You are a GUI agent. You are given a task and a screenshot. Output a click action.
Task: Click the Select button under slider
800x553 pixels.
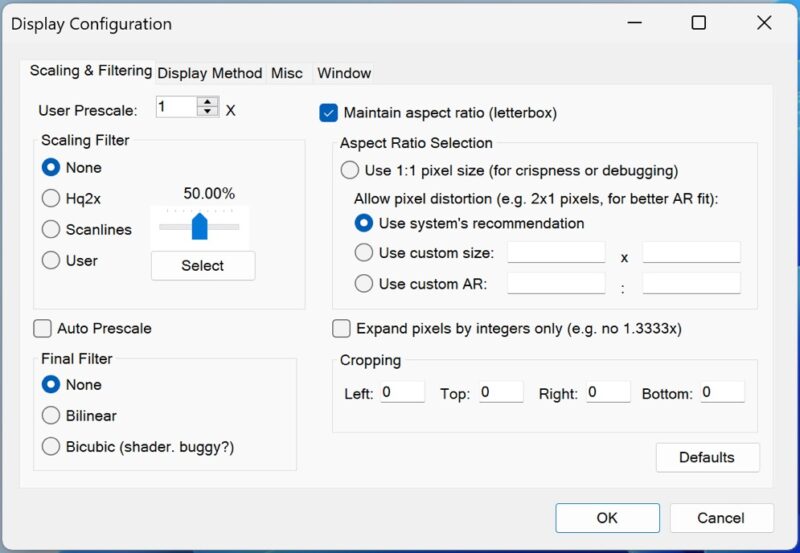point(203,266)
